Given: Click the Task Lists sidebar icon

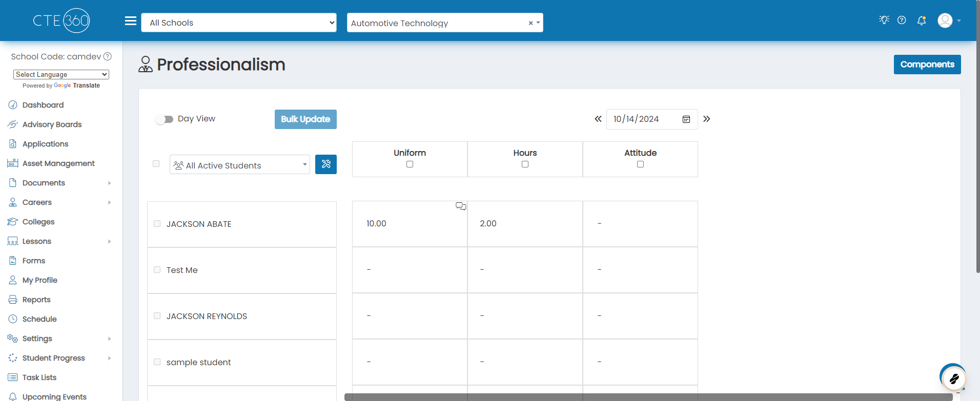Looking at the screenshot, I should coord(13,377).
